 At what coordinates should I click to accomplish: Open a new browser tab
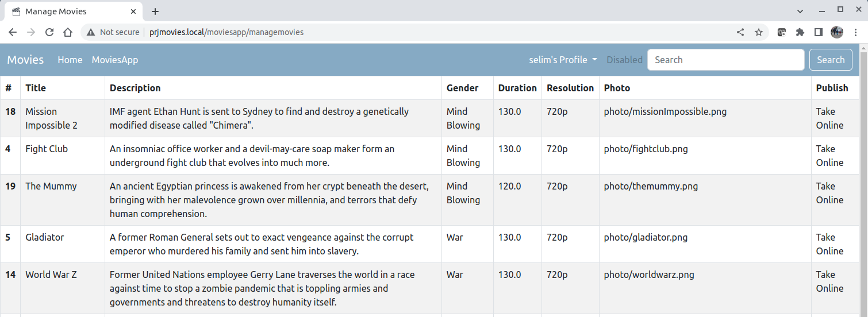coord(155,11)
